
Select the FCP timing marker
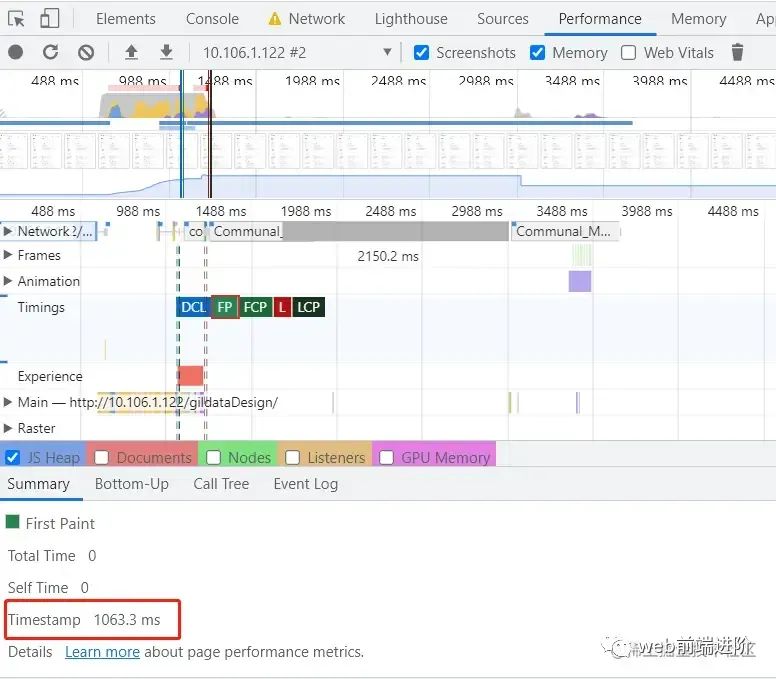tap(255, 307)
